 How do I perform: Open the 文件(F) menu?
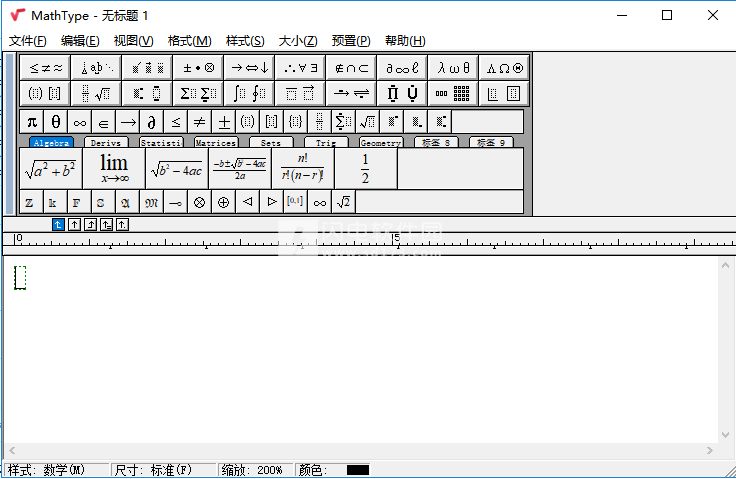[28, 41]
